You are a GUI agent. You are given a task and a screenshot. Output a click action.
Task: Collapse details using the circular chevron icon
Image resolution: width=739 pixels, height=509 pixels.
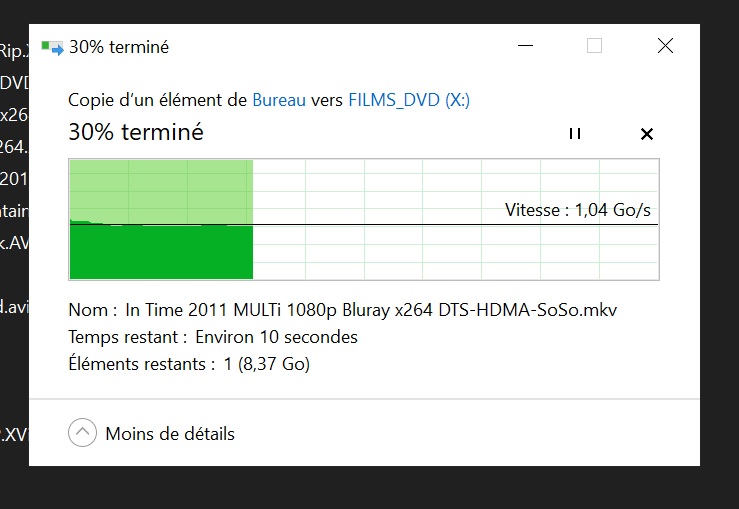click(82, 433)
